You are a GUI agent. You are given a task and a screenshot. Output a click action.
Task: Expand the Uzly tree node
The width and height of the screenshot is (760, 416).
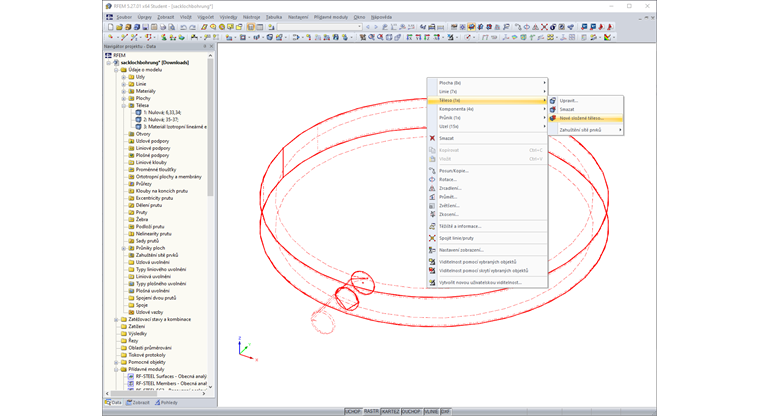[124, 77]
